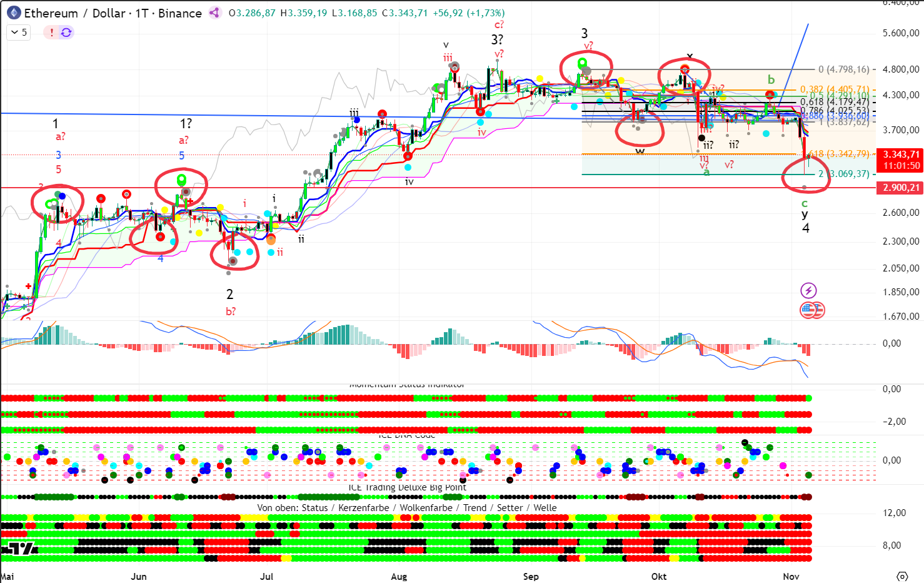Click the red 3.343,71 current price label
This screenshot has height=583, width=924.
(x=901, y=155)
